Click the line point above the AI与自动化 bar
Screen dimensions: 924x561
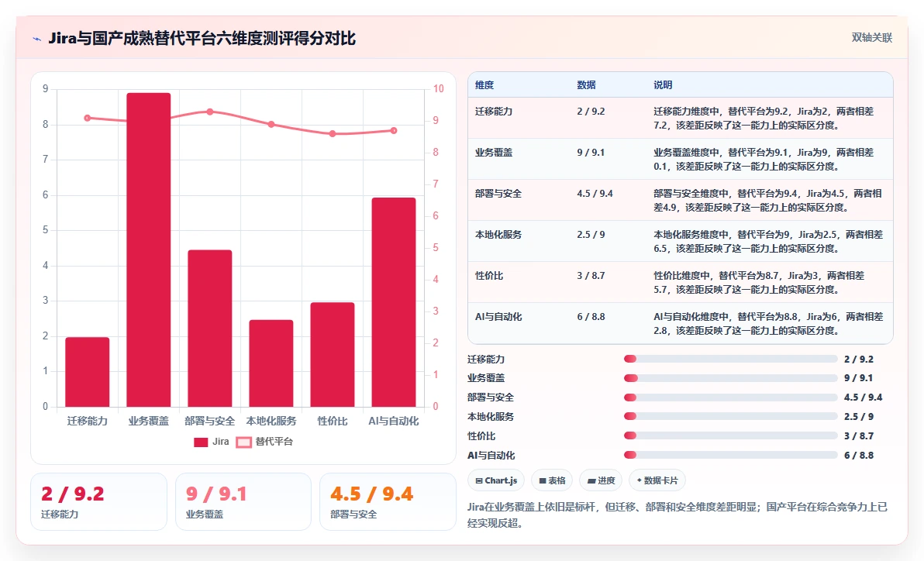click(x=394, y=131)
